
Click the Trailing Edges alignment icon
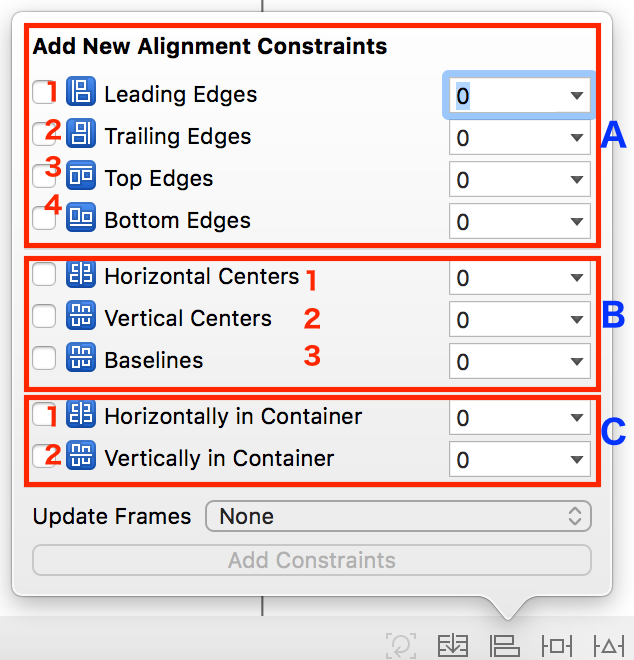(x=80, y=135)
